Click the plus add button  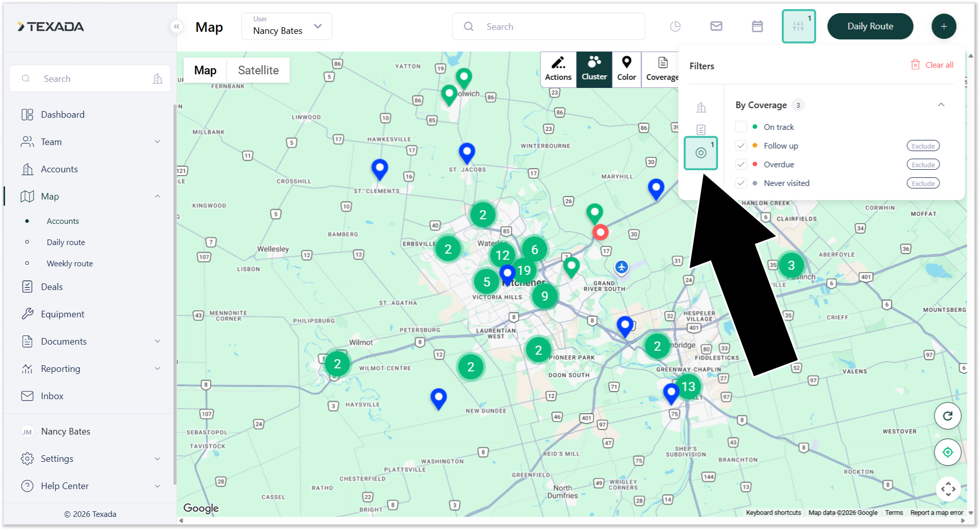pyautogui.click(x=944, y=26)
